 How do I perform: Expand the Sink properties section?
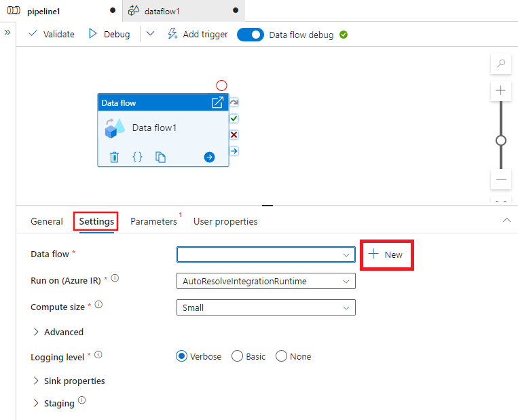(x=69, y=381)
